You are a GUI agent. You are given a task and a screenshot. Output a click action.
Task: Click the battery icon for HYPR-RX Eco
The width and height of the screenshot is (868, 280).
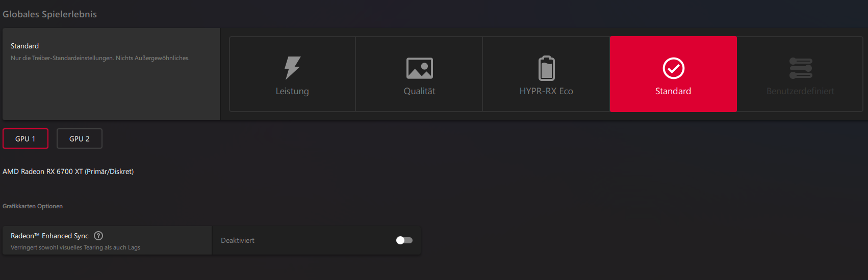click(546, 68)
